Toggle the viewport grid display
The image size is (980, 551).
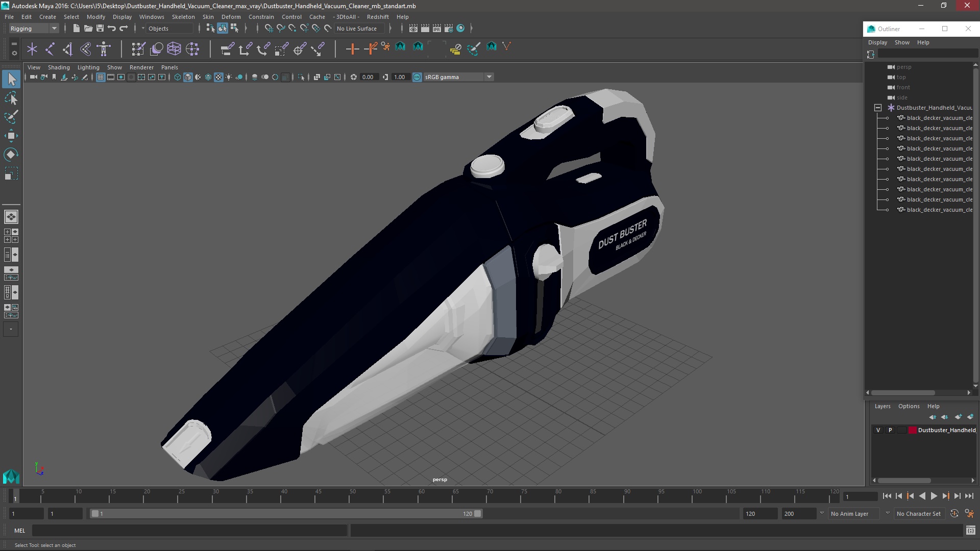101,77
